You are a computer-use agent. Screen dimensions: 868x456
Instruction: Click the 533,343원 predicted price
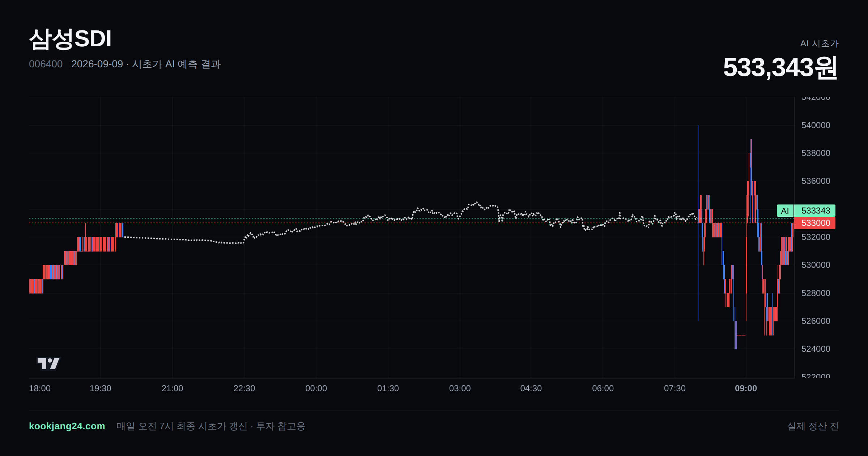coord(780,68)
